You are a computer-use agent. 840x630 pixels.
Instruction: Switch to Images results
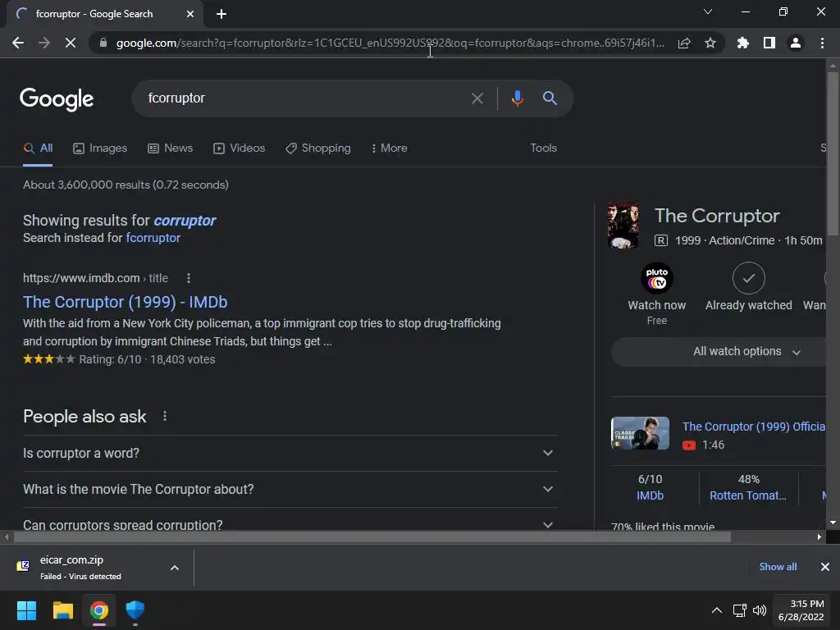click(100, 148)
